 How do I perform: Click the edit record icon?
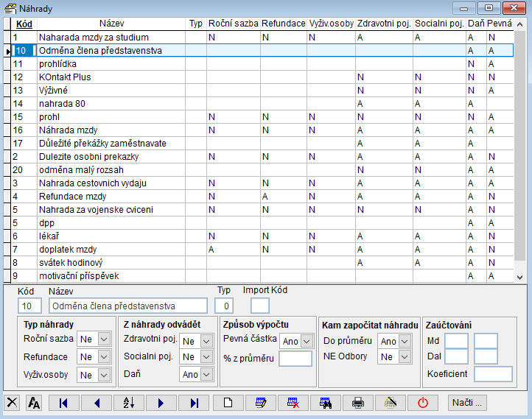[261, 403]
